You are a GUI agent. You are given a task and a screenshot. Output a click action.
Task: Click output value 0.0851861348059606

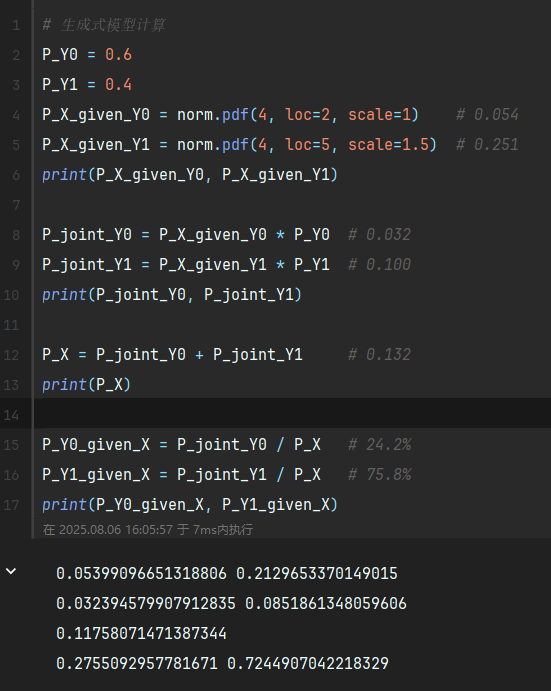coord(325,603)
